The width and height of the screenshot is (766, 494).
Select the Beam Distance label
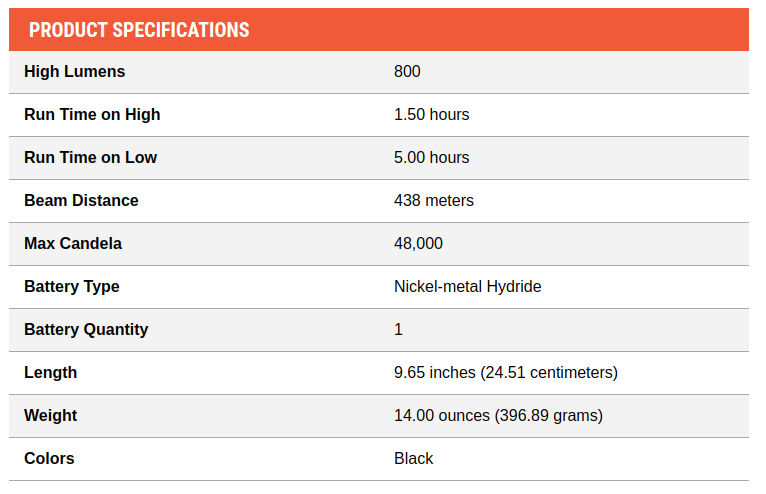click(81, 200)
